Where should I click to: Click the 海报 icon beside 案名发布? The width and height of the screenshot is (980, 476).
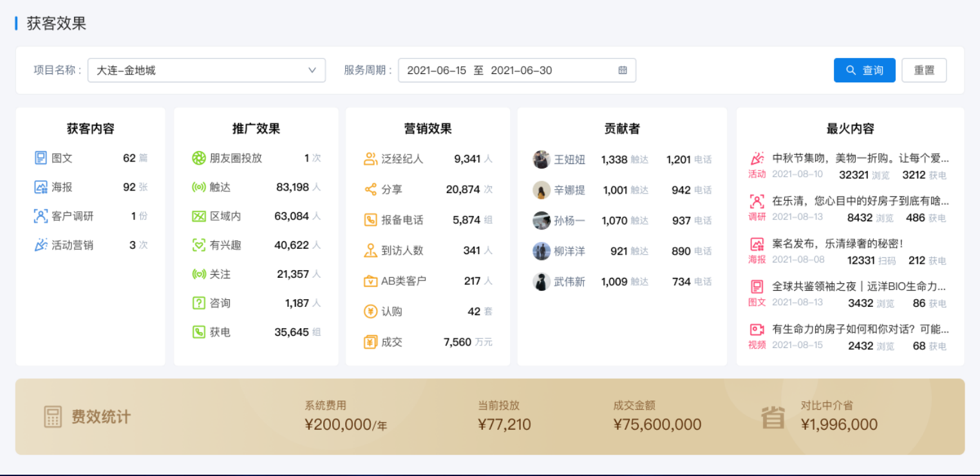click(x=757, y=244)
